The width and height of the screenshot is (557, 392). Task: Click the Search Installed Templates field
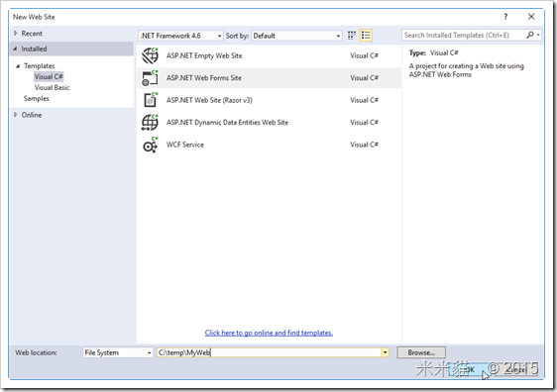464,35
